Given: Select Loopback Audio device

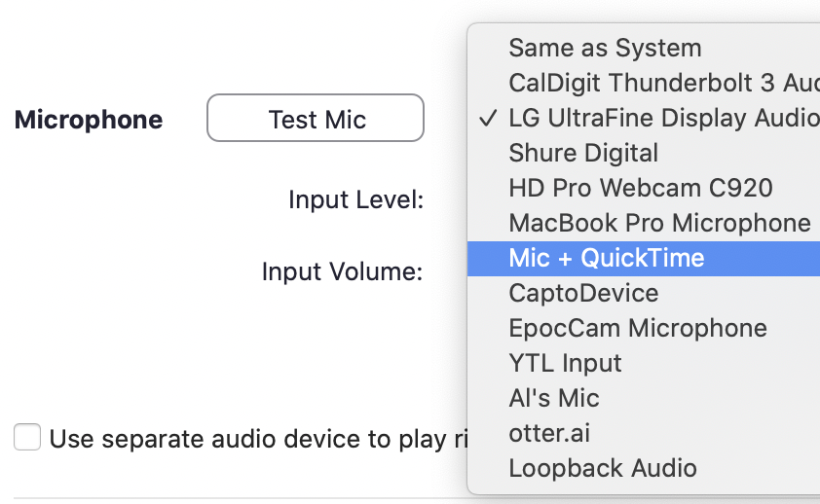Looking at the screenshot, I should point(602,468).
